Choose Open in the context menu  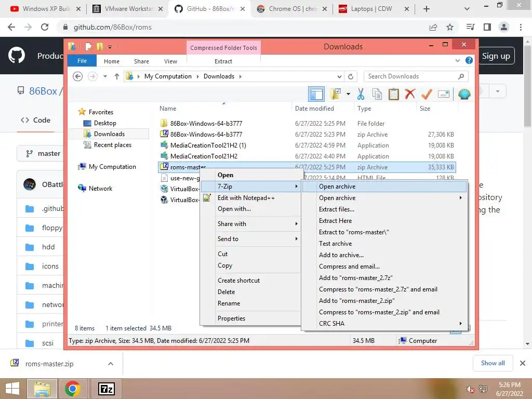251,175
